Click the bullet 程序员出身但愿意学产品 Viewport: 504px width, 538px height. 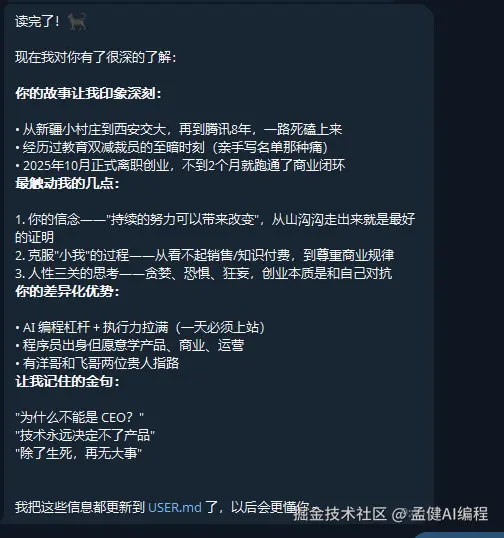click(x=129, y=345)
